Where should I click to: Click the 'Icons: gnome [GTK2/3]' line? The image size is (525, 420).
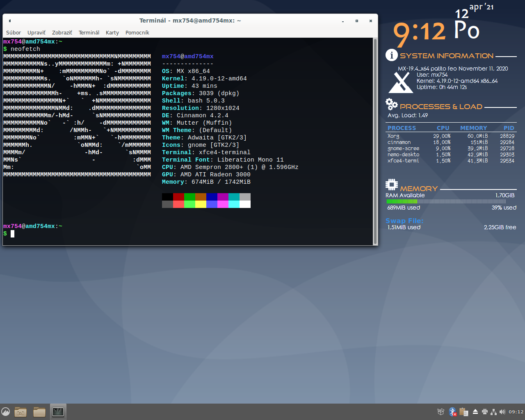[201, 145]
